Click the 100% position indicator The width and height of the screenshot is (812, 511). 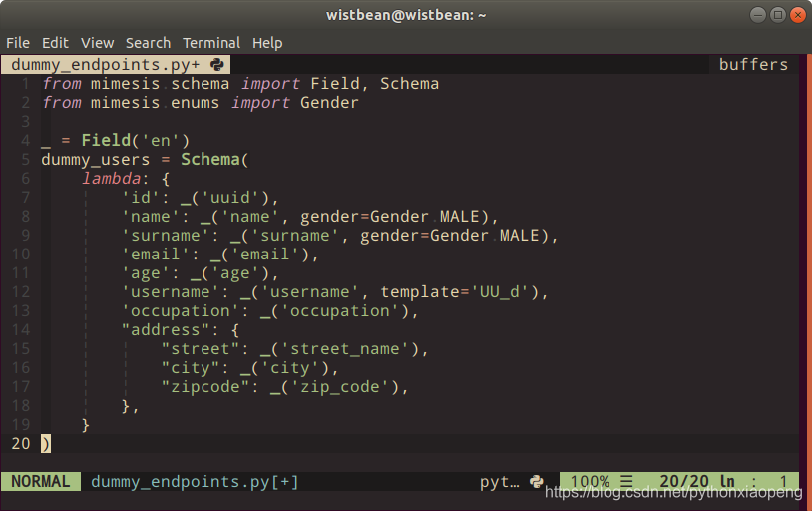[590, 481]
